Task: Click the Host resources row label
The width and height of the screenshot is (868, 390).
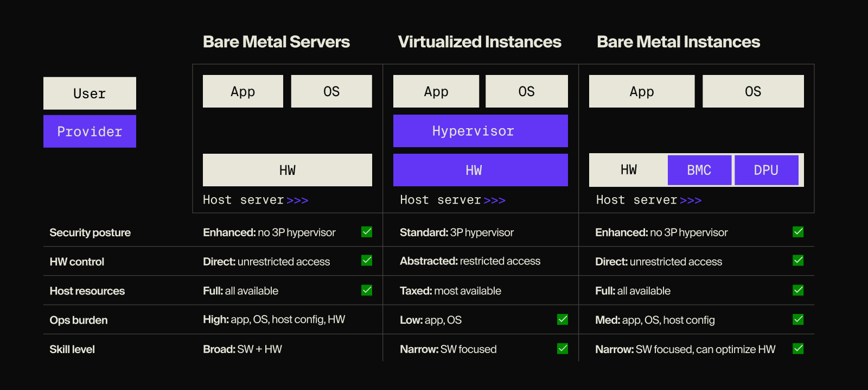Action: point(87,291)
